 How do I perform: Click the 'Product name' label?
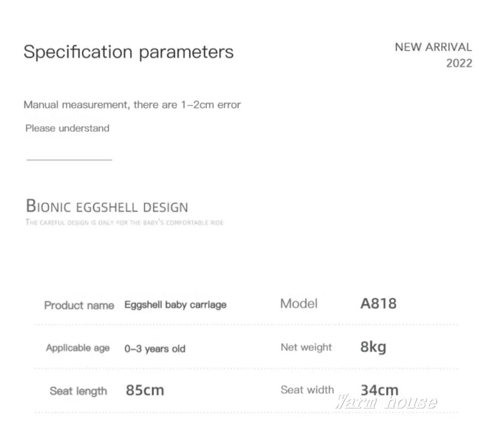coord(79,305)
